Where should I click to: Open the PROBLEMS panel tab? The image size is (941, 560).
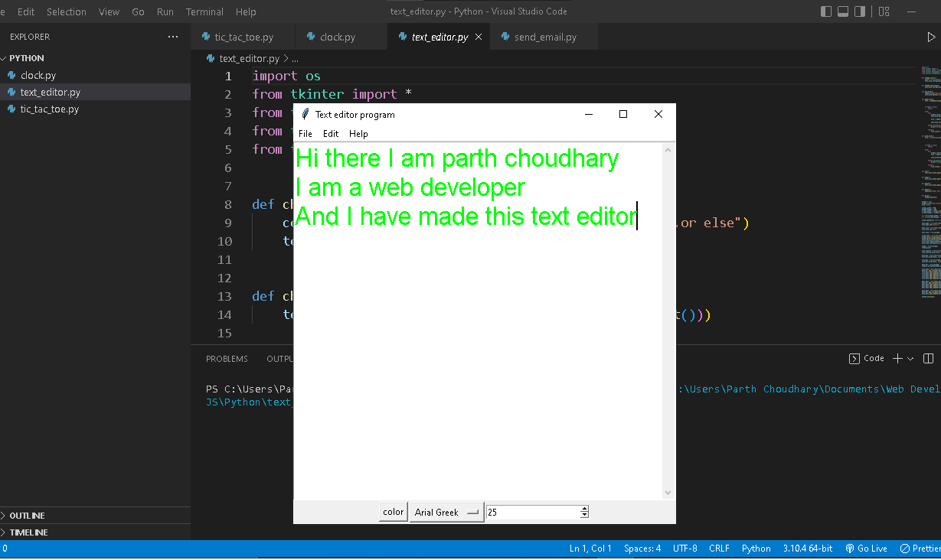coord(227,359)
